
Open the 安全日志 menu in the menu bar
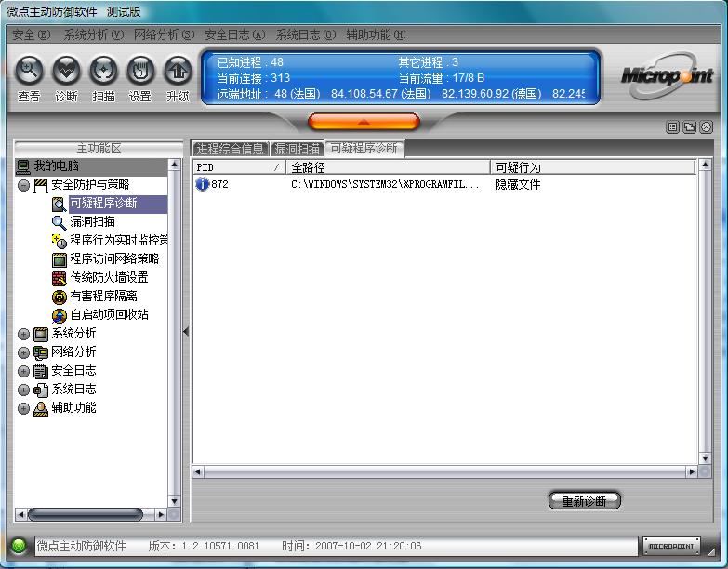235,34
